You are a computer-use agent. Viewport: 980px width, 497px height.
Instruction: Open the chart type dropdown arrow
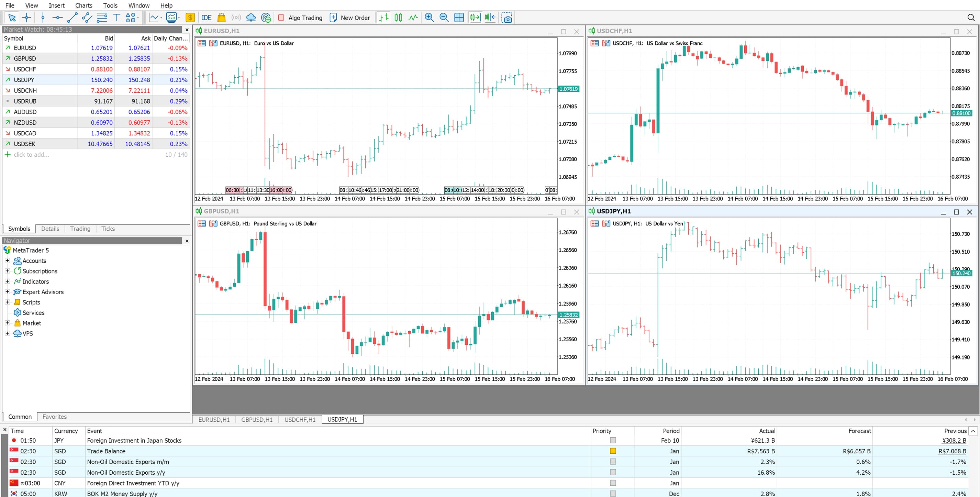pyautogui.click(x=162, y=18)
